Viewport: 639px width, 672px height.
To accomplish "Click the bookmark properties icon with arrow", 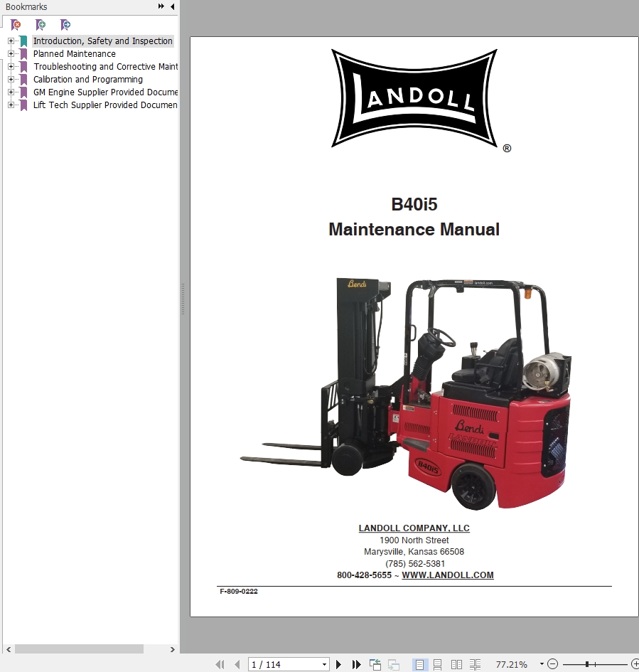I will point(65,25).
